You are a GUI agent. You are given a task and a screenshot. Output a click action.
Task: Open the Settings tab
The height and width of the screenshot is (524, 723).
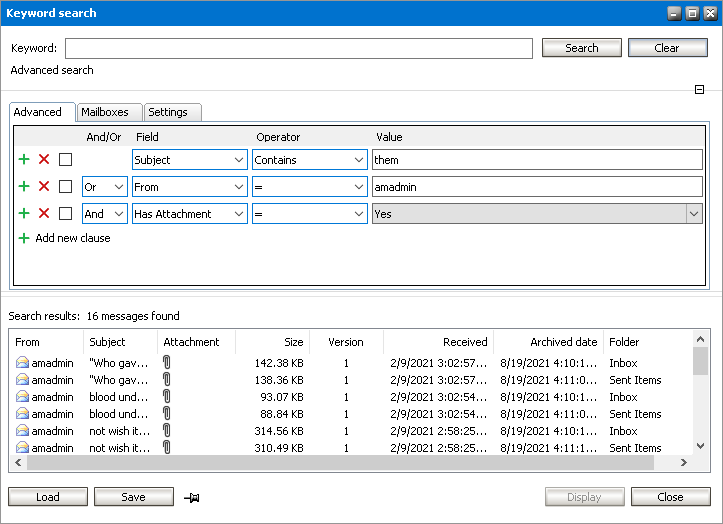click(x=168, y=112)
